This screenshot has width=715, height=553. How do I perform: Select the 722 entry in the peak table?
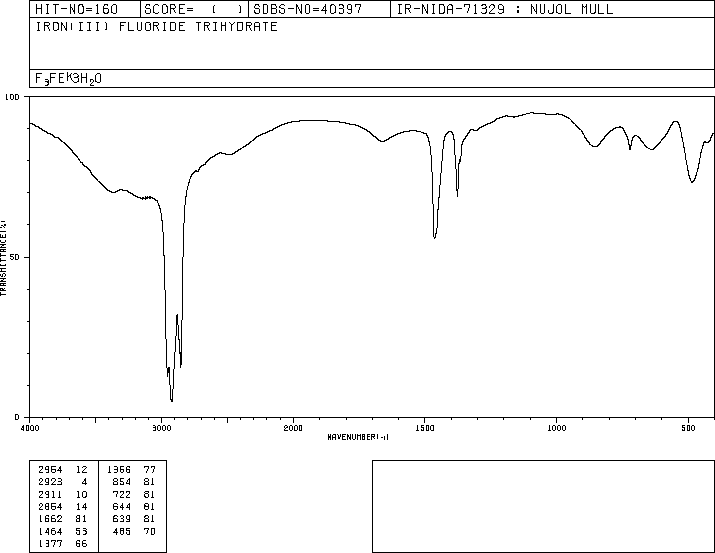click(x=122, y=495)
